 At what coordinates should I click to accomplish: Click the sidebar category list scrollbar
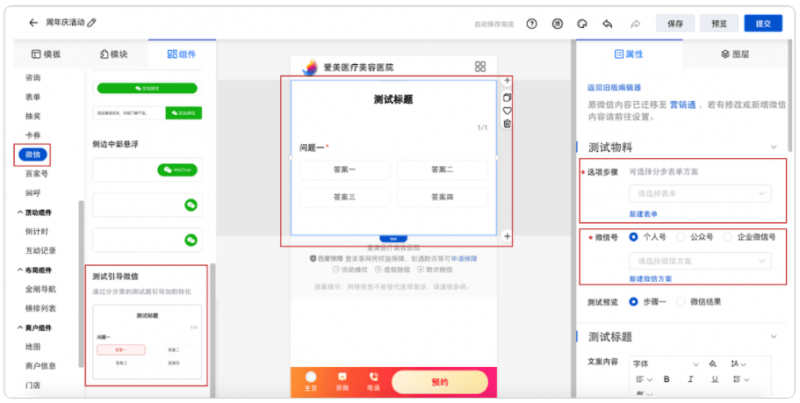click(81, 283)
